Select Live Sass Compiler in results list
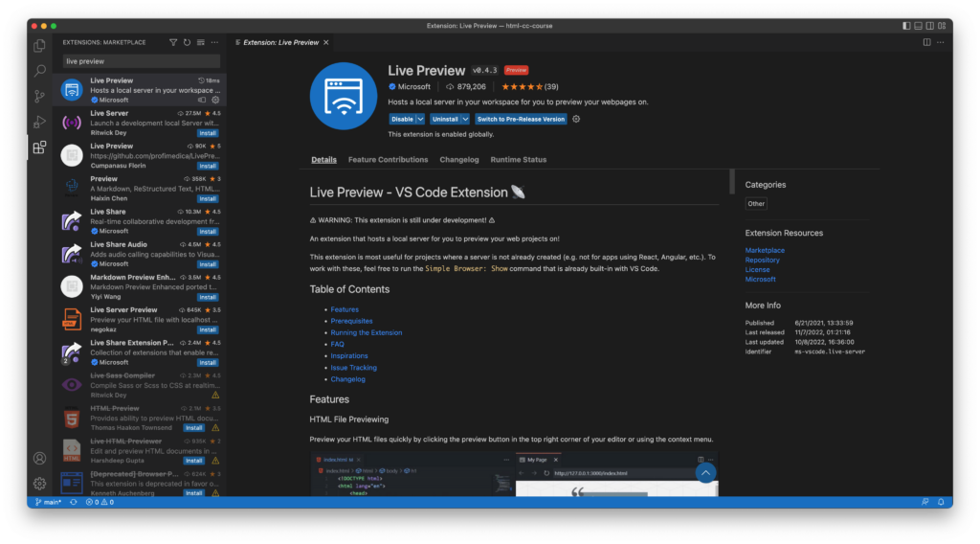The width and height of the screenshot is (980, 544). tap(142, 385)
